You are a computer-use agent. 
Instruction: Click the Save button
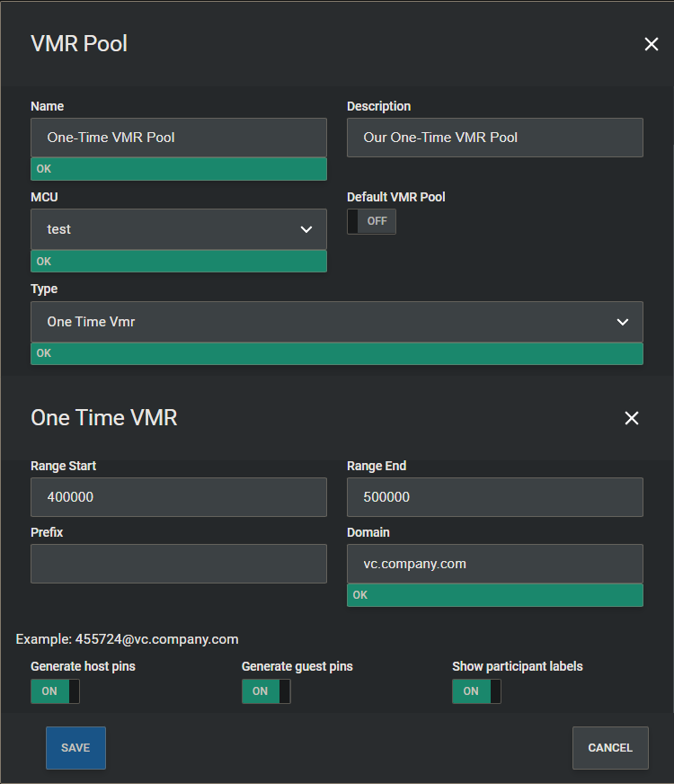75,748
